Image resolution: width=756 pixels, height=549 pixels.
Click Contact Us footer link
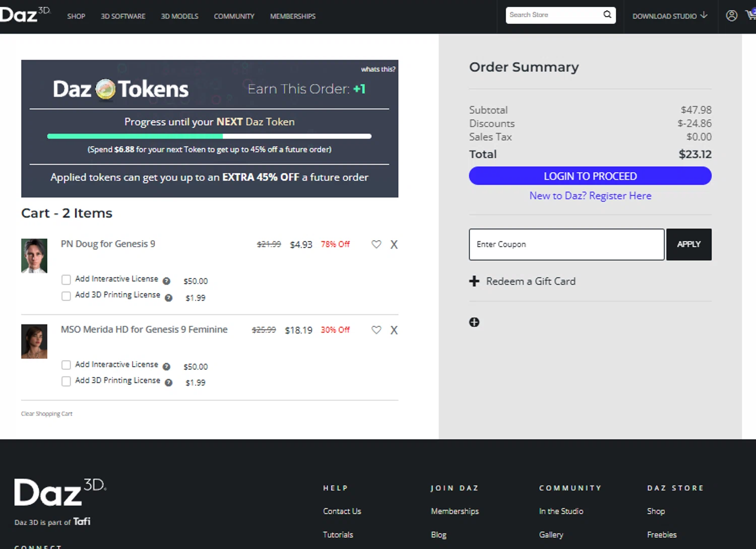342,511
